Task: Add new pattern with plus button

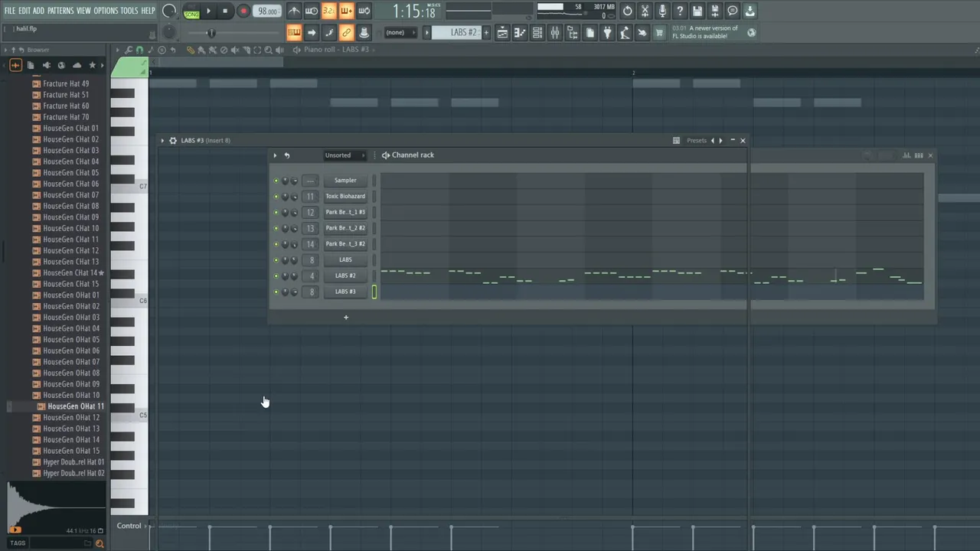Action: [485, 32]
